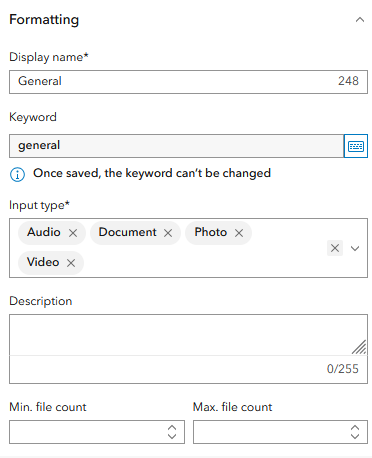
Task: Select the Audio tag label
Action: (44, 232)
